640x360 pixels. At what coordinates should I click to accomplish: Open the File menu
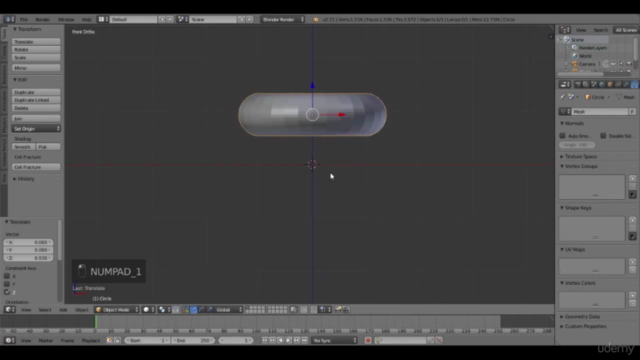(24, 19)
